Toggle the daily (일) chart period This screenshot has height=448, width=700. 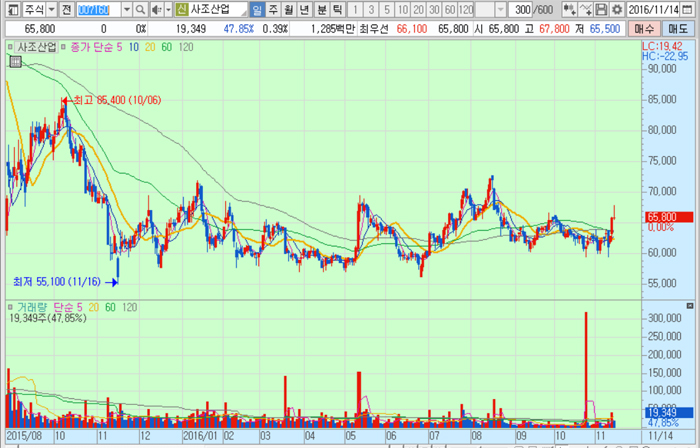[x=257, y=9]
